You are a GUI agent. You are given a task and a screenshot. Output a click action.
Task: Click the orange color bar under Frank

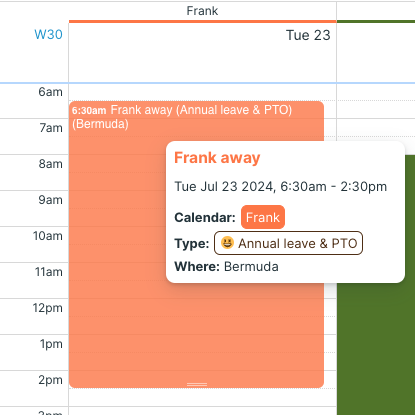[x=203, y=22]
